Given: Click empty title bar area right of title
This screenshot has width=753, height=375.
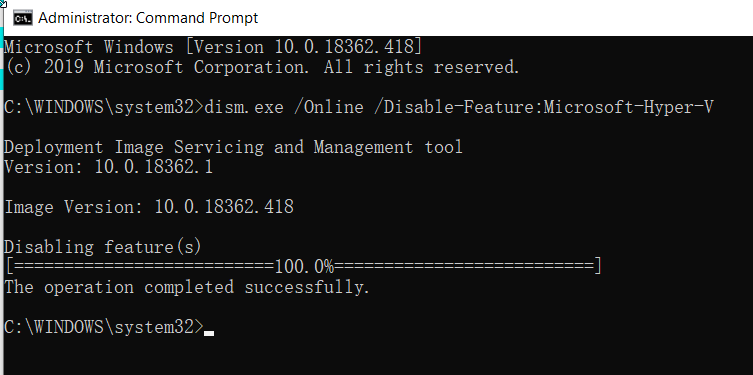Looking at the screenshot, I should [x=504, y=18].
